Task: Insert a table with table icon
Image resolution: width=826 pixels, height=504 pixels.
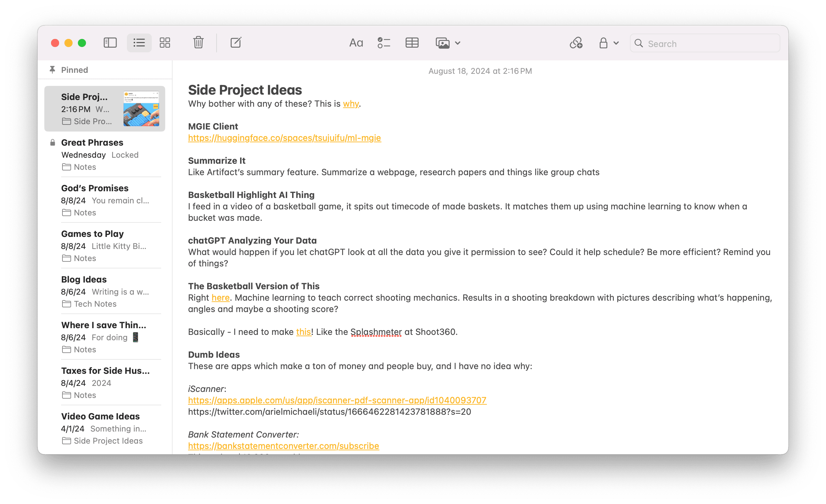Action: [412, 43]
